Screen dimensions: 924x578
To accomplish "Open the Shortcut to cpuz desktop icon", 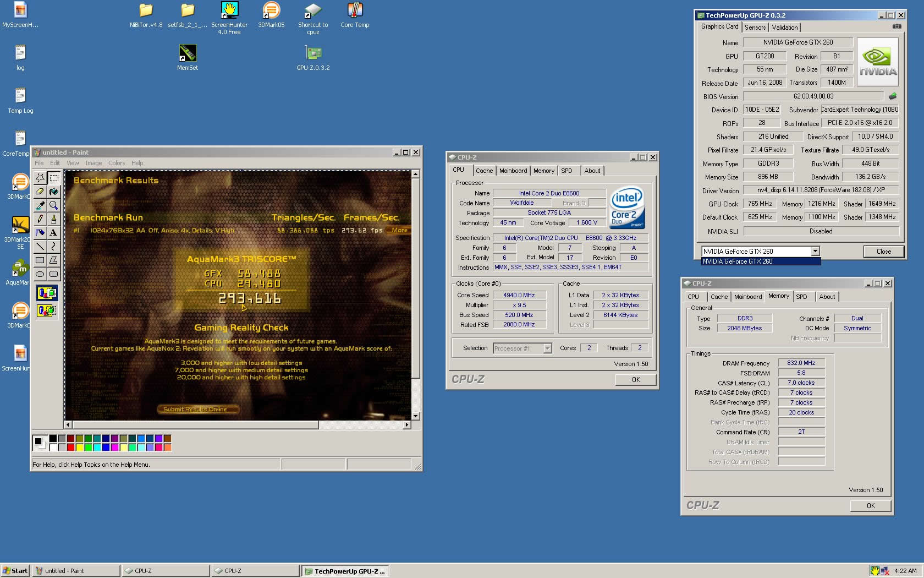I will (x=313, y=18).
